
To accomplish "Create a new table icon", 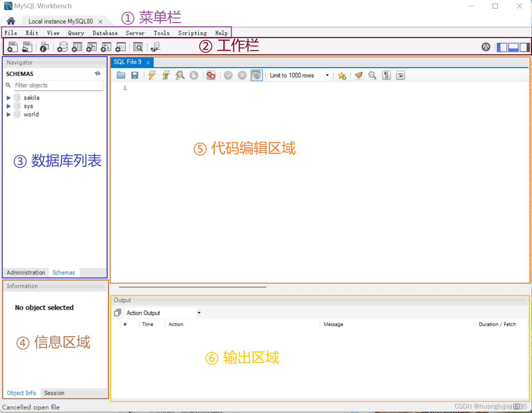I will [77, 47].
